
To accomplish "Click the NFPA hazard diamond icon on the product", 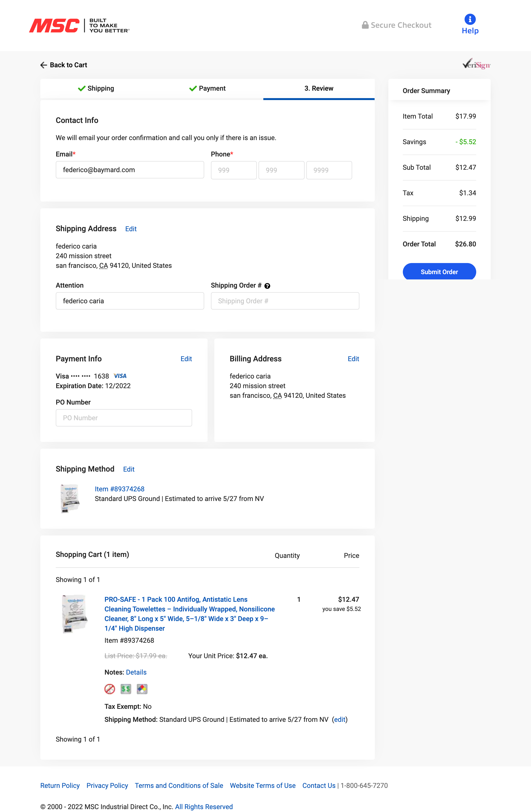I will 142,689.
